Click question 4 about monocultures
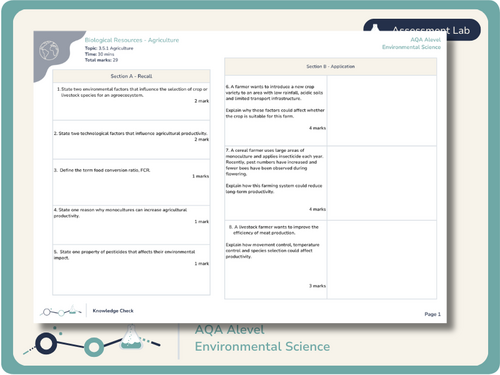Viewport: 500px width, 375px height. coord(120,213)
